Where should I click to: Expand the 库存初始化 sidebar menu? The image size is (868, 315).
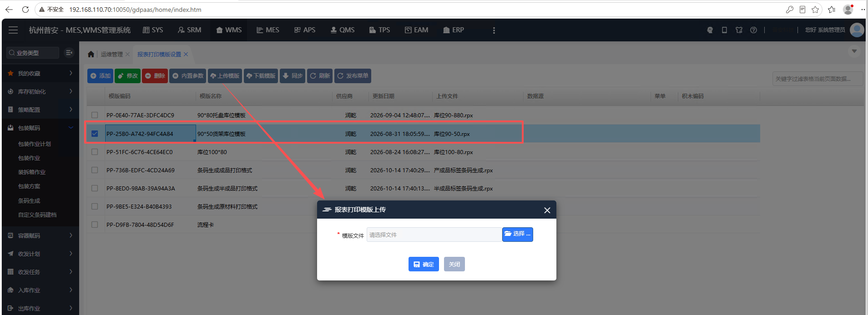click(x=40, y=91)
